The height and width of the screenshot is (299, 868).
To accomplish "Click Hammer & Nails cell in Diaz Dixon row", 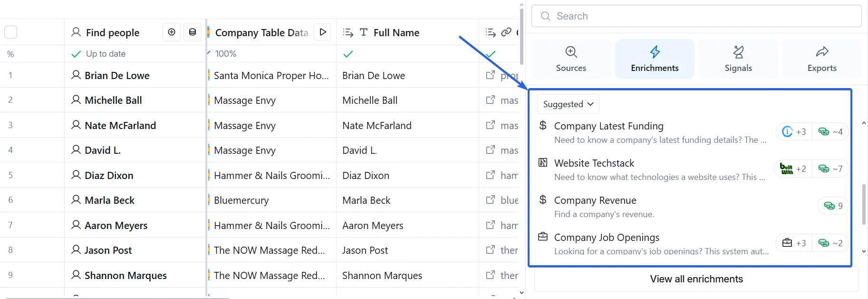I will click(x=271, y=175).
